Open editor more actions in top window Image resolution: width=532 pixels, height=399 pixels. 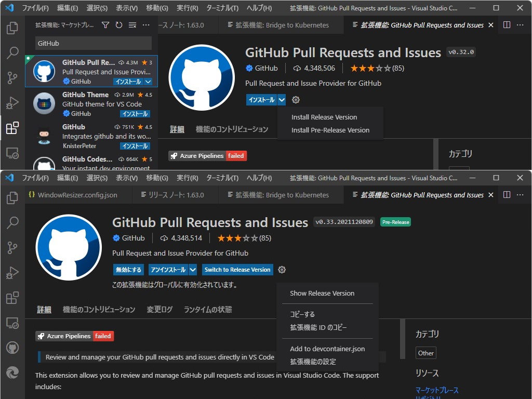[520, 25]
